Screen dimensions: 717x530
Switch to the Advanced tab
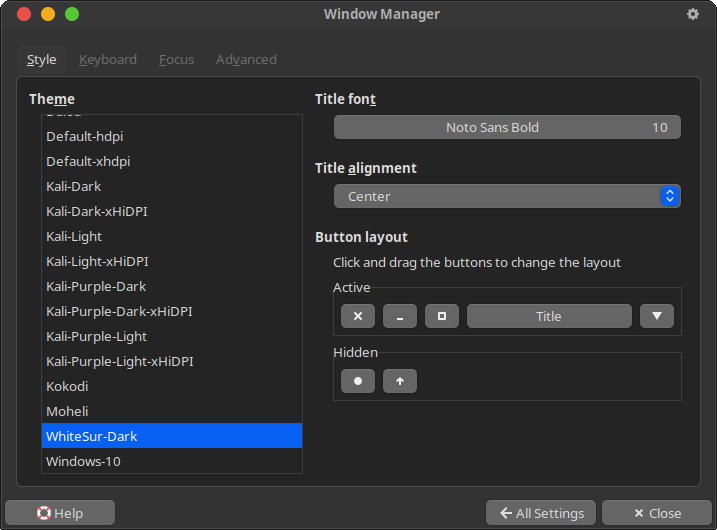[x=246, y=59]
